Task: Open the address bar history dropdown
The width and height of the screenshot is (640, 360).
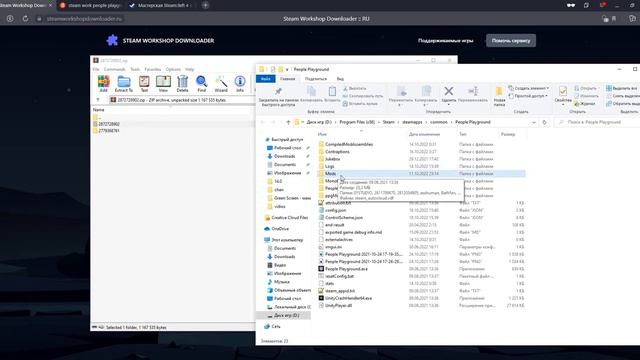Action: click(x=534, y=122)
